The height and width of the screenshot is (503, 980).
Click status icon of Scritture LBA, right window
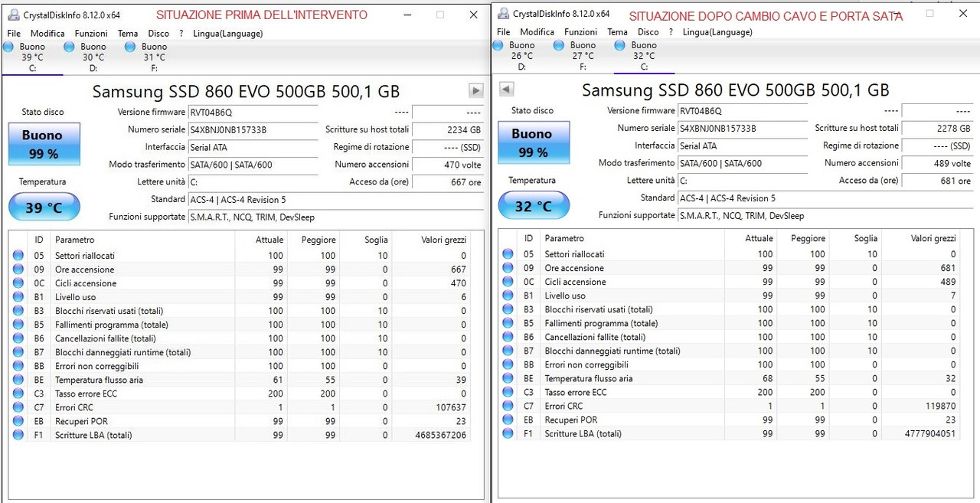pos(508,433)
